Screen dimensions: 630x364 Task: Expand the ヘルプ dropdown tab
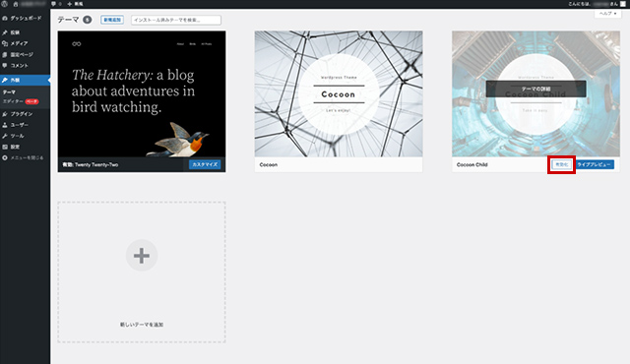(608, 14)
